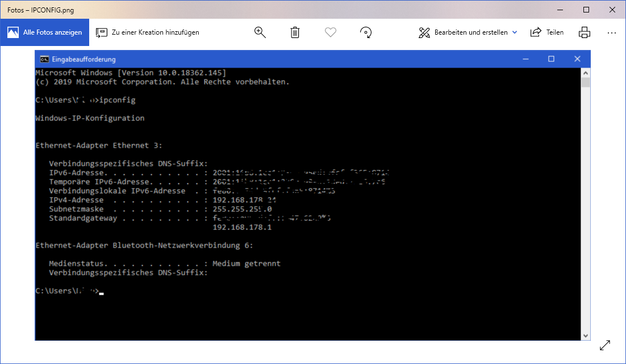The width and height of the screenshot is (626, 364).
Task: Click the fullscreen diagonal arrows icon
Action: pyautogui.click(x=605, y=345)
